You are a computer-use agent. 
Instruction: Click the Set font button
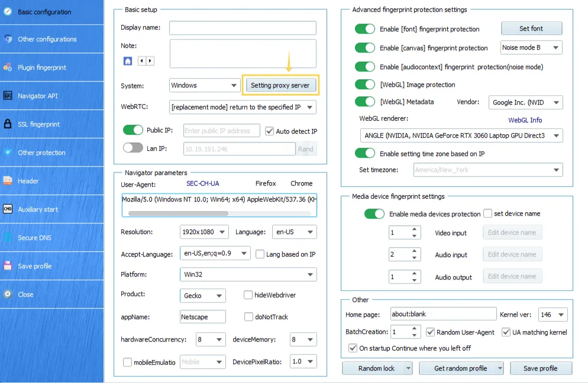(x=531, y=28)
